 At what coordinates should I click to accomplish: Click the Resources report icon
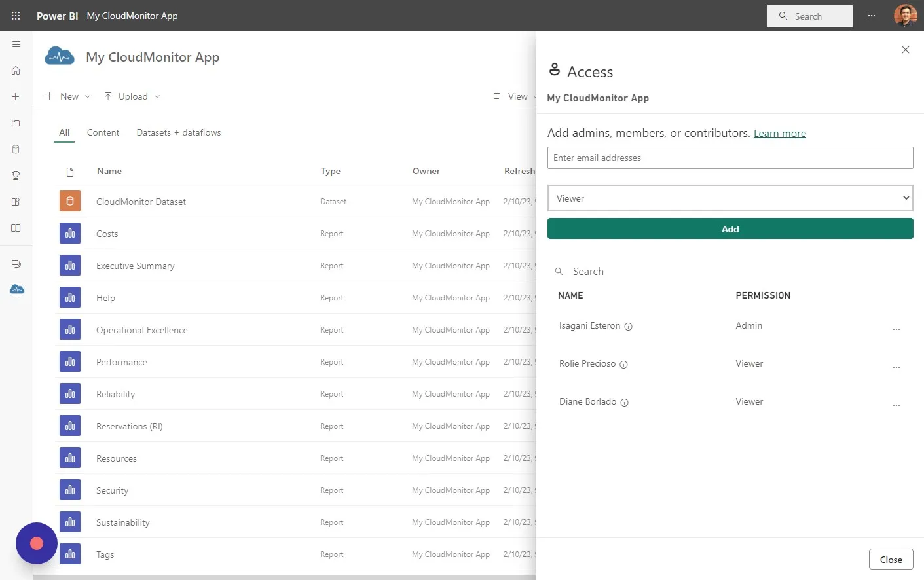(x=70, y=458)
